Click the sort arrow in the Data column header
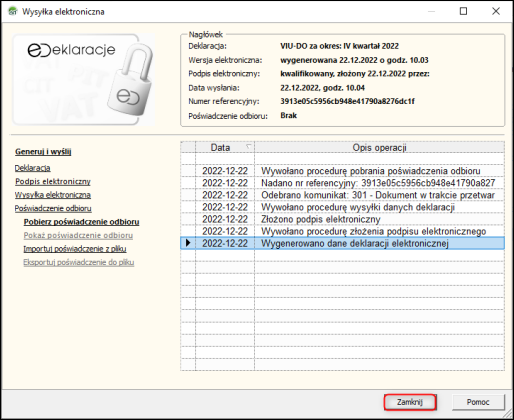The width and height of the screenshot is (514, 420). tap(248, 147)
